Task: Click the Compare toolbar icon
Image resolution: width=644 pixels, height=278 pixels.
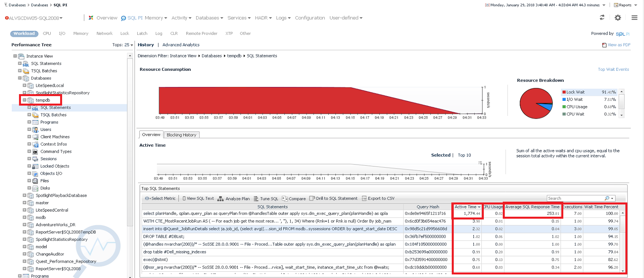Action: coord(284,199)
